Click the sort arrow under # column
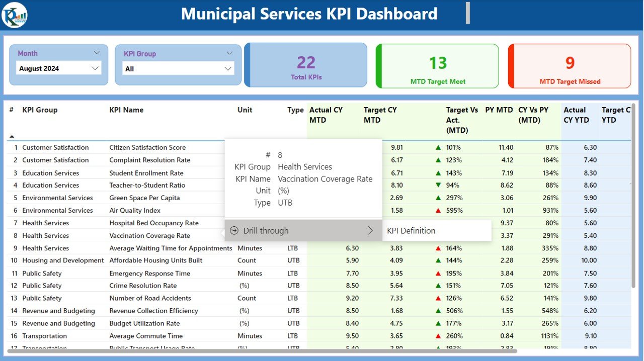This screenshot has width=644, height=361. pyautogui.click(x=12, y=137)
